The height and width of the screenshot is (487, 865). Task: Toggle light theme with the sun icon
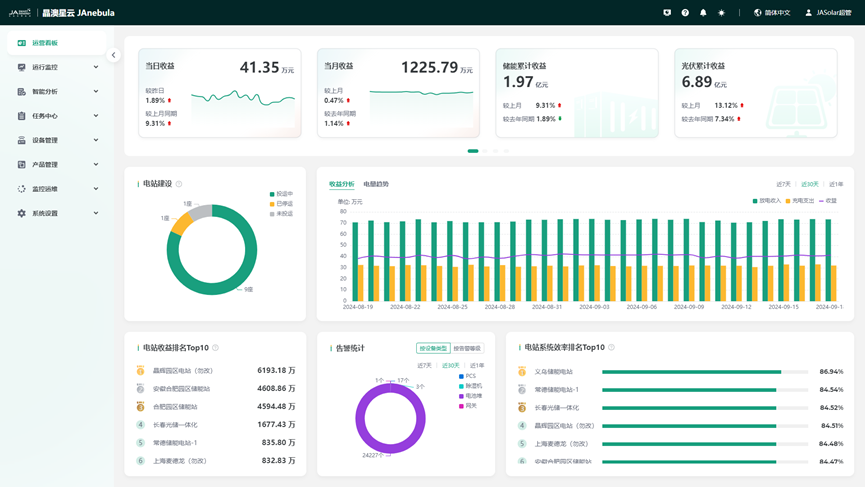721,13
